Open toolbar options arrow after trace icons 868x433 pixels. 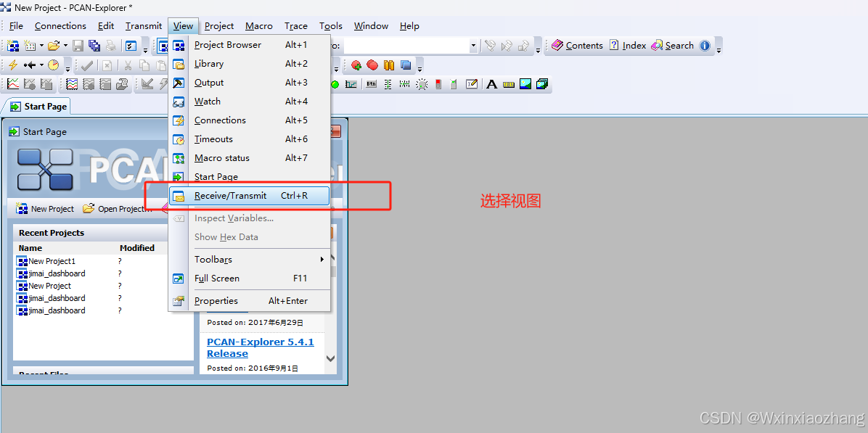pyautogui.click(x=420, y=67)
